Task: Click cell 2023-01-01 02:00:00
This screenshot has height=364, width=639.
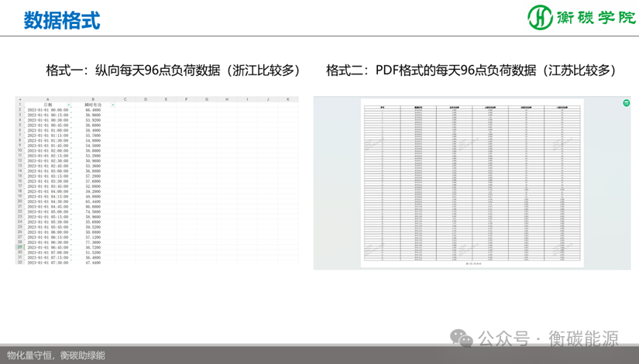Action: point(48,151)
